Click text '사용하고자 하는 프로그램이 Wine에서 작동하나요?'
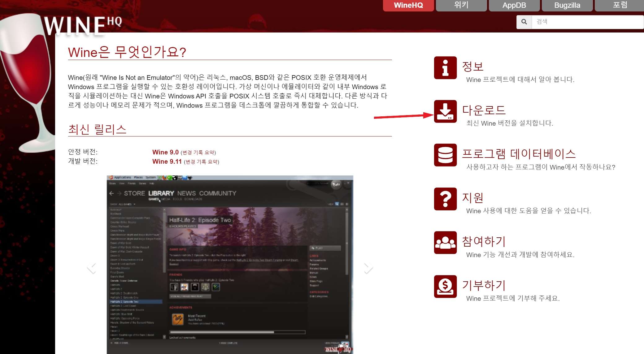The image size is (644, 354). 541,167
